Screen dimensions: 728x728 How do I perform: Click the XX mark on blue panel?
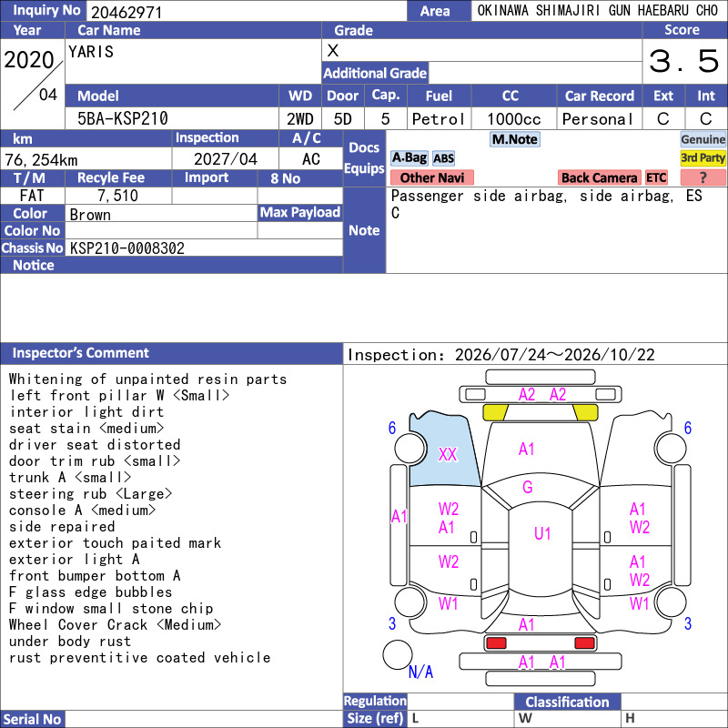[448, 454]
